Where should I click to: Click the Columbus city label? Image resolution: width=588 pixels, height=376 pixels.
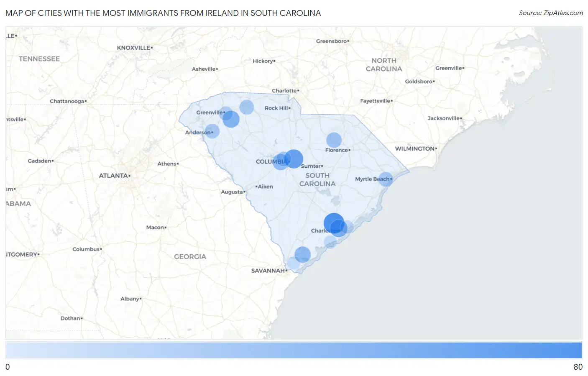pos(87,249)
